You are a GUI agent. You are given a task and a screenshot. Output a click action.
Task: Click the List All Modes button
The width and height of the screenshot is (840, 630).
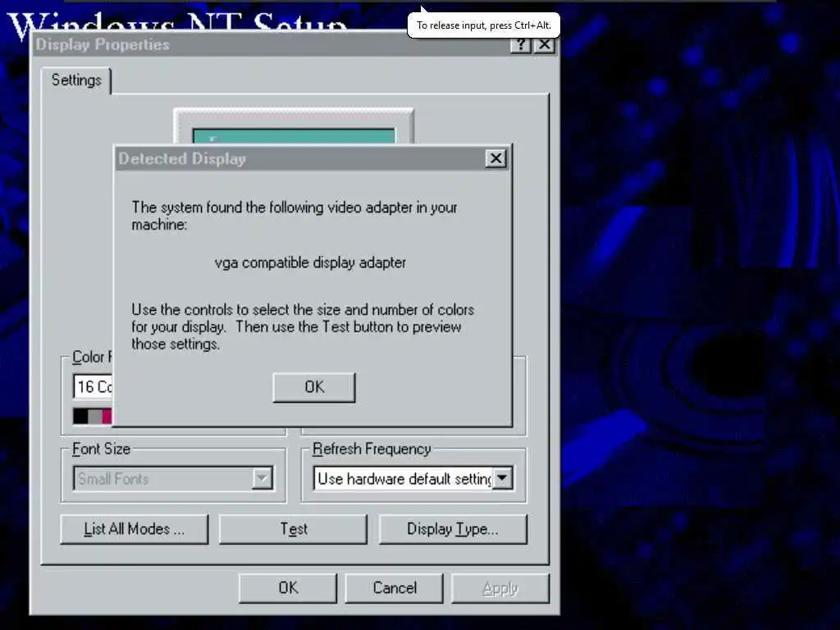pos(134,529)
